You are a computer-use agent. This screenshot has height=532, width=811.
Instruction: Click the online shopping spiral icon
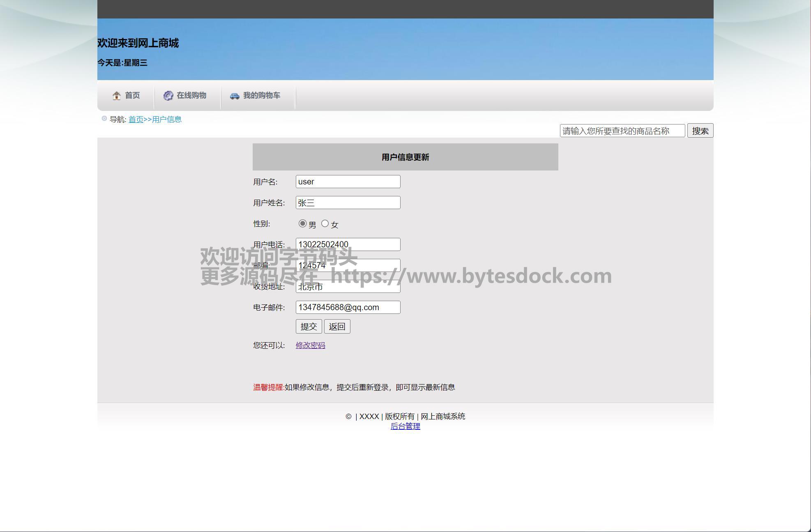click(x=168, y=96)
